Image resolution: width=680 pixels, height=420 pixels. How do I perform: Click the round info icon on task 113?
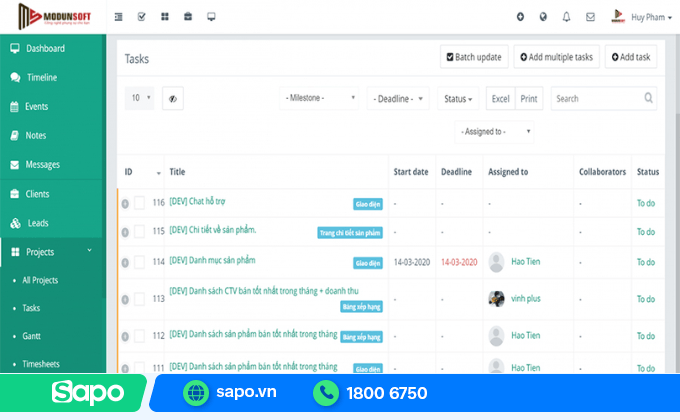tap(125, 299)
